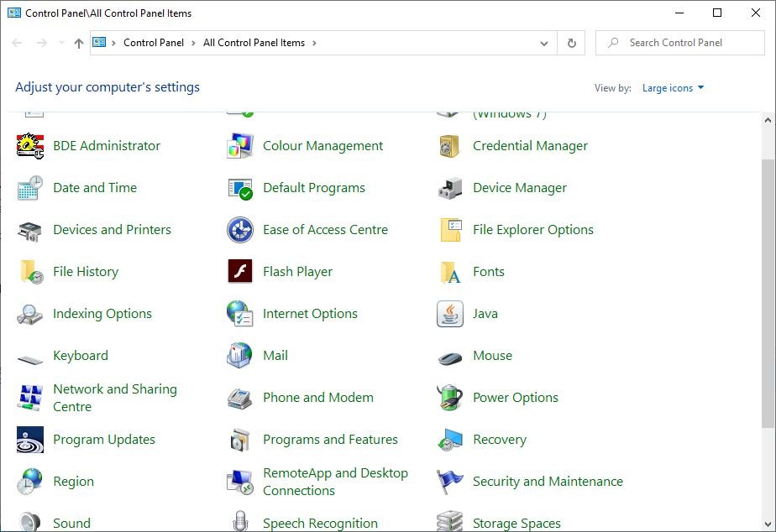Click the Device Manager text link

point(520,188)
